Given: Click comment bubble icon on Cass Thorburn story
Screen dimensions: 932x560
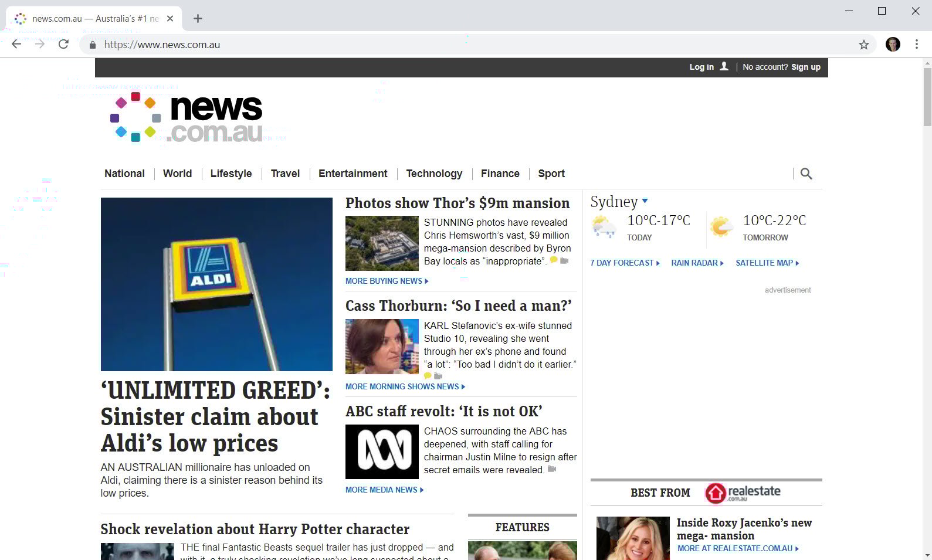Looking at the screenshot, I should point(428,376).
